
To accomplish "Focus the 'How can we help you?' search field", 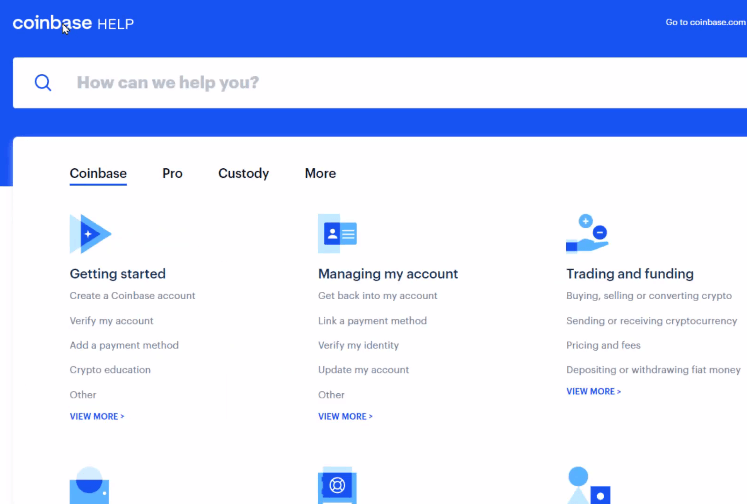I will pos(380,82).
